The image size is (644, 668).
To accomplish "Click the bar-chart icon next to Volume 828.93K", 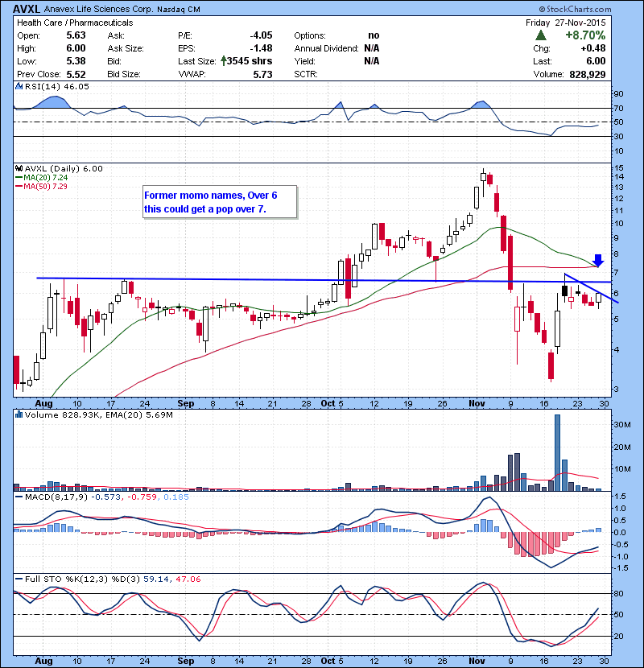I will click(19, 414).
